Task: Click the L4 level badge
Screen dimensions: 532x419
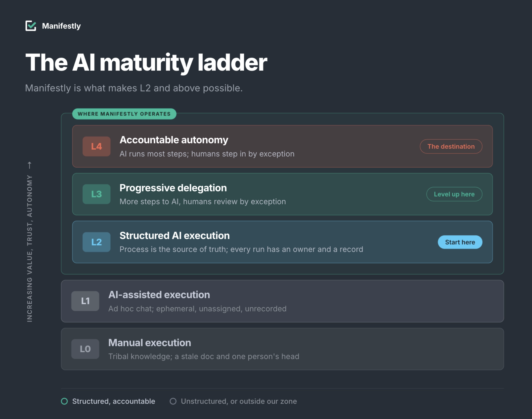Action: coord(96,146)
